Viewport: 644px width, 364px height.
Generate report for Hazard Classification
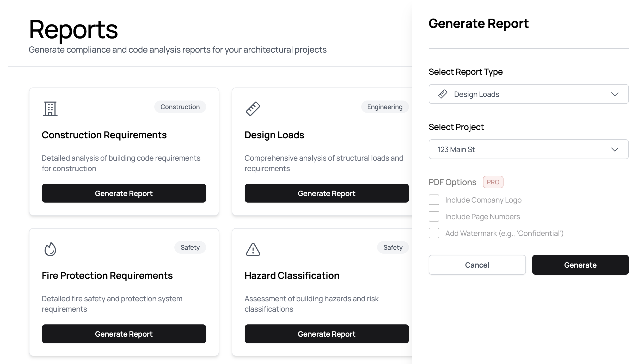click(x=326, y=334)
